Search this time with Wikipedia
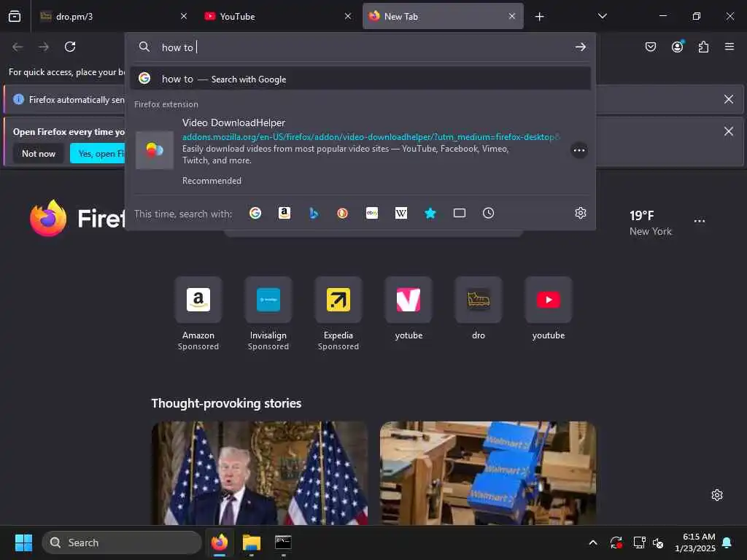747x560 pixels. pos(401,213)
